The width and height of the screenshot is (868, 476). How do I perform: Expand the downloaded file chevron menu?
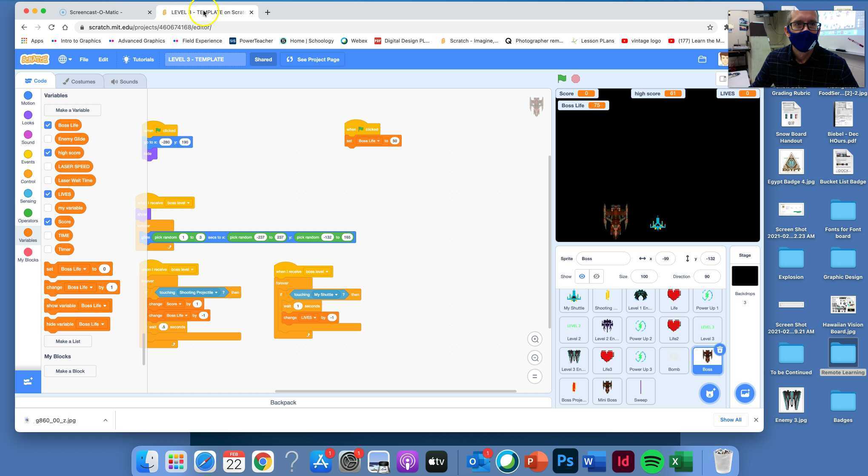click(105, 420)
